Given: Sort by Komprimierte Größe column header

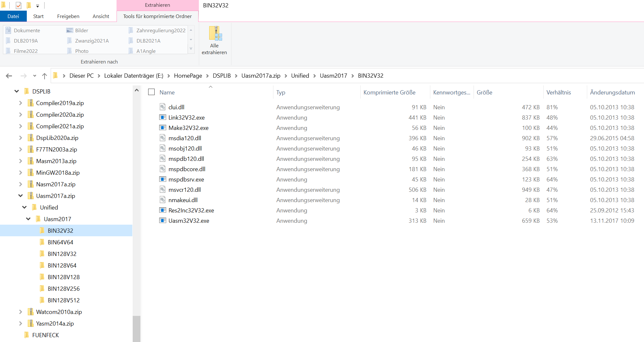Looking at the screenshot, I should [x=389, y=93].
